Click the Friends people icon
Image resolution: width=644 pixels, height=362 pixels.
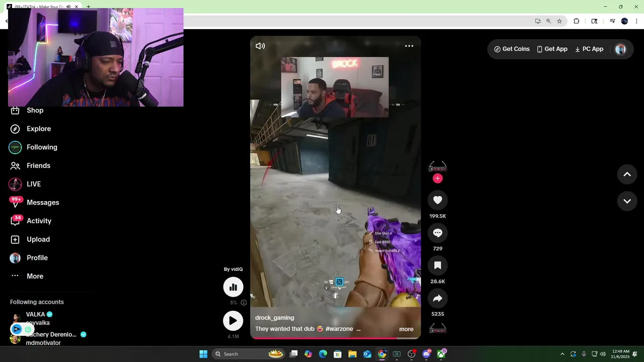point(15,165)
